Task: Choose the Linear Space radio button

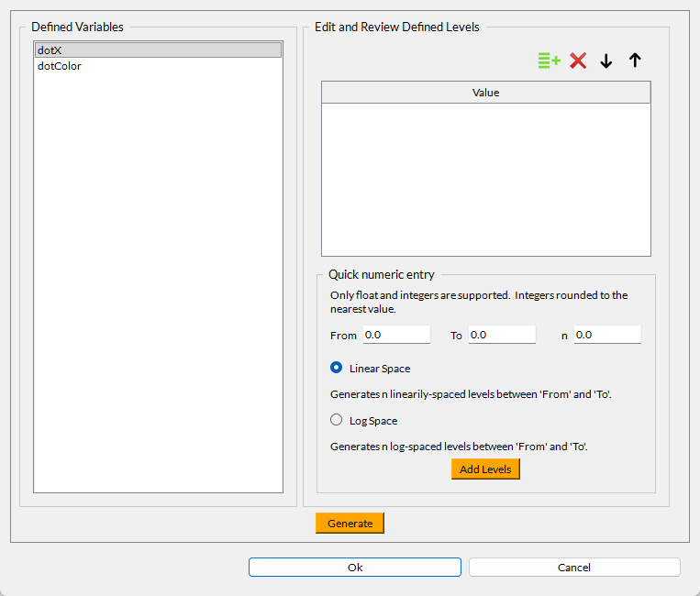Action: point(337,368)
